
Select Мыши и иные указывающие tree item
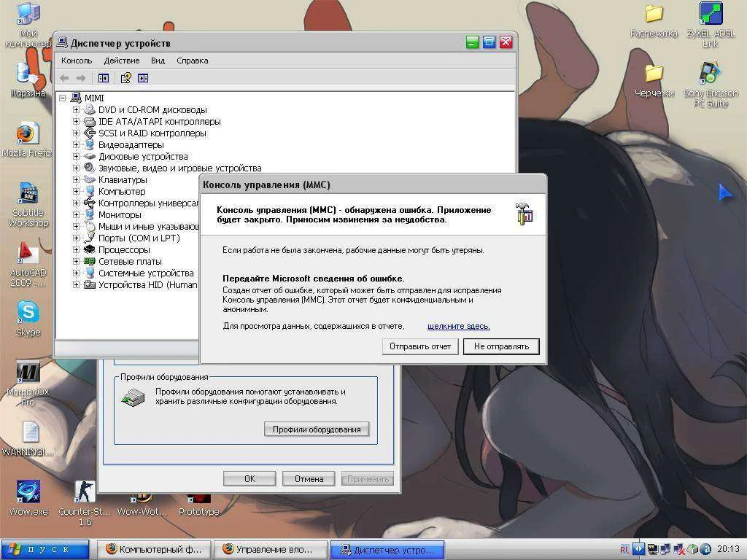pyautogui.click(x=148, y=227)
